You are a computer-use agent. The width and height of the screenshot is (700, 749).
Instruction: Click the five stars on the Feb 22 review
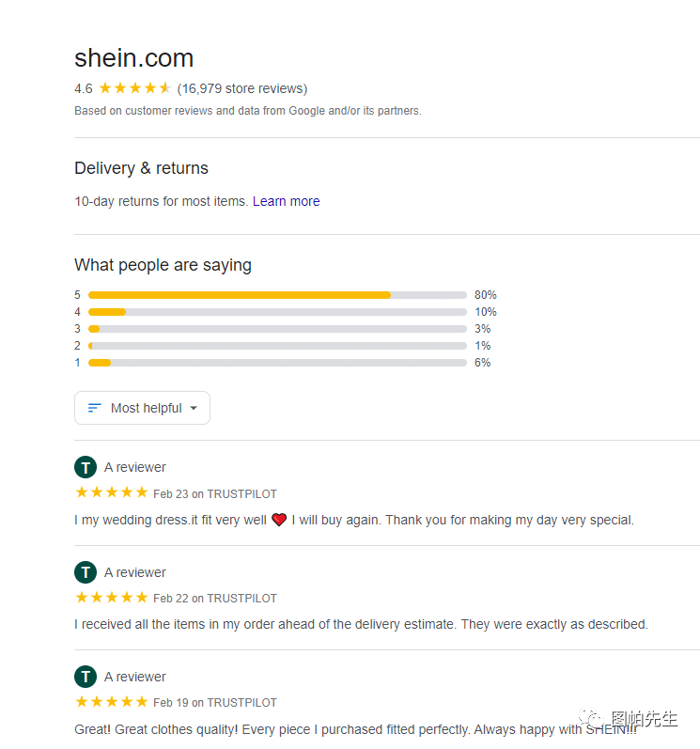click(111, 598)
